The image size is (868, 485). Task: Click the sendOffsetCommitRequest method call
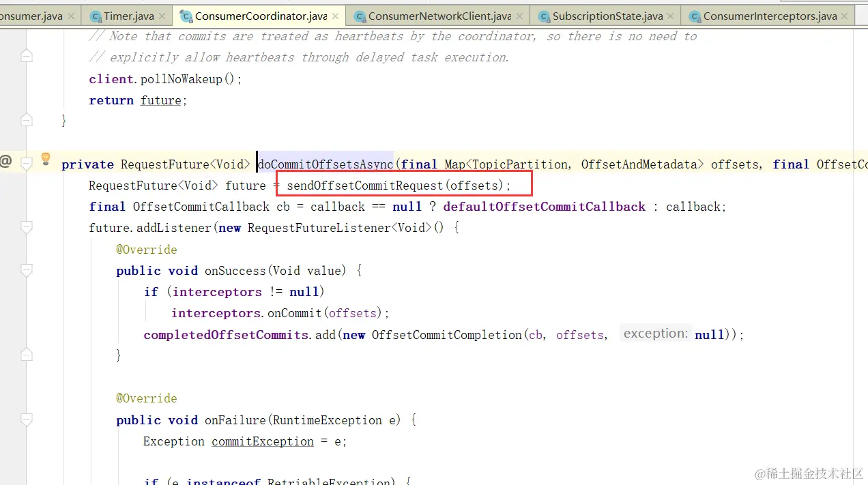point(365,186)
